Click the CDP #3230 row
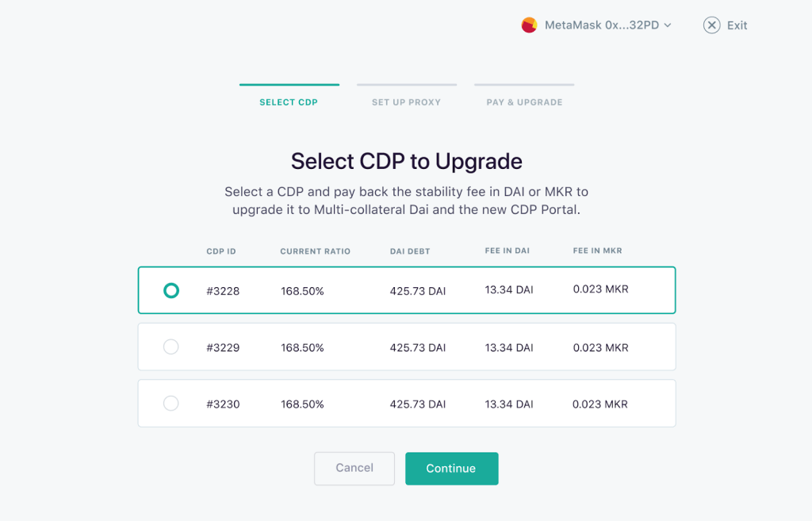This screenshot has height=521, width=812. [406, 404]
